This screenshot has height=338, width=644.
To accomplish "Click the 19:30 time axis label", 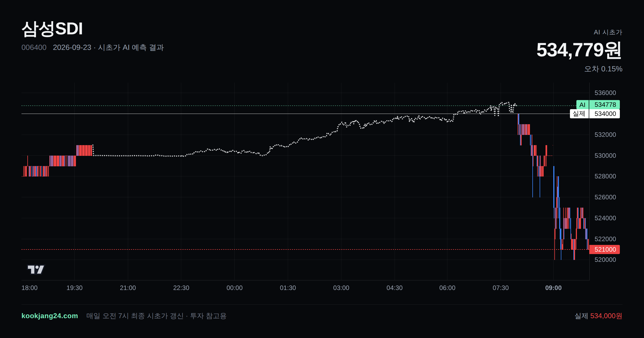I will click(74, 288).
